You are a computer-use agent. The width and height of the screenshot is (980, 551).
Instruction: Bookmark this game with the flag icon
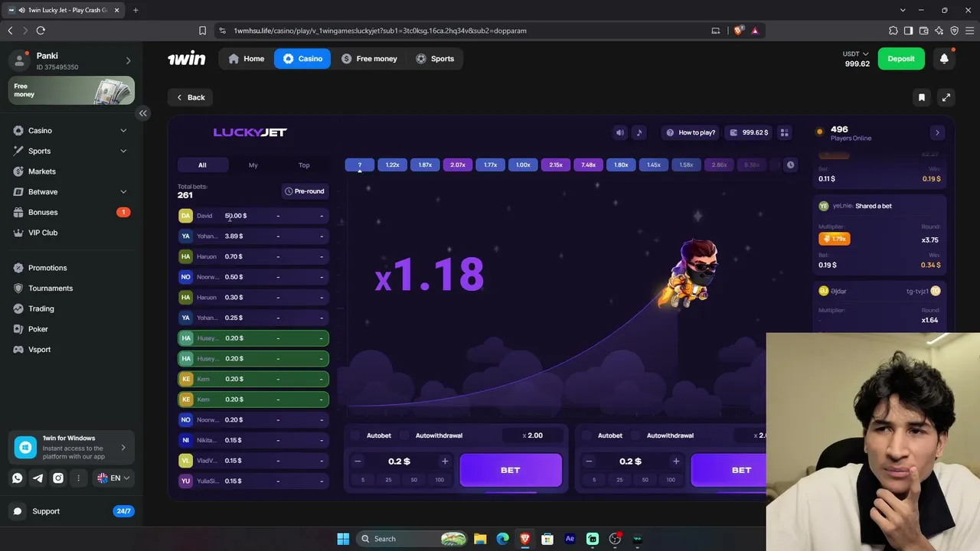[x=922, y=97]
